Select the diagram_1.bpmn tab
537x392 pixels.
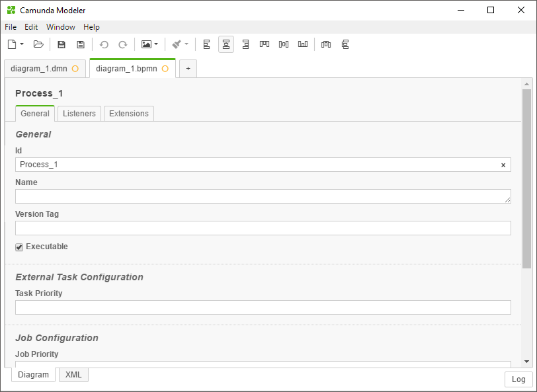click(x=132, y=69)
